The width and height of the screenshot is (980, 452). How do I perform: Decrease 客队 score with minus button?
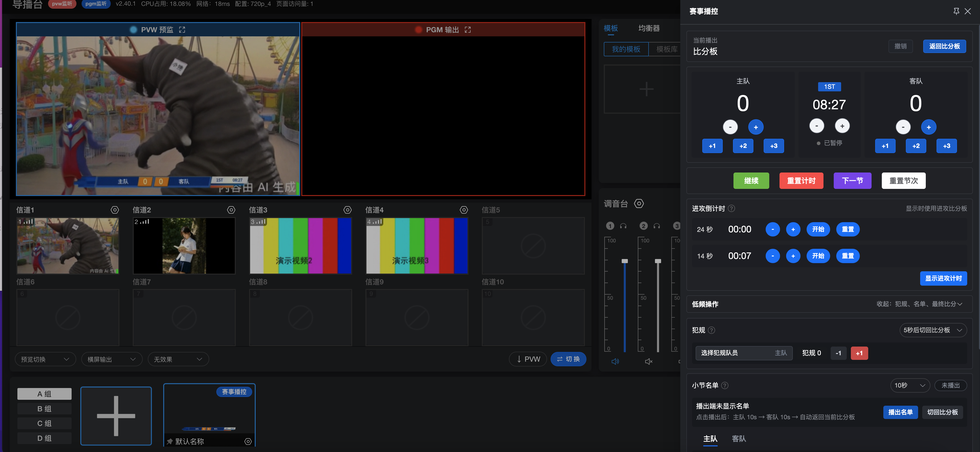tap(903, 127)
